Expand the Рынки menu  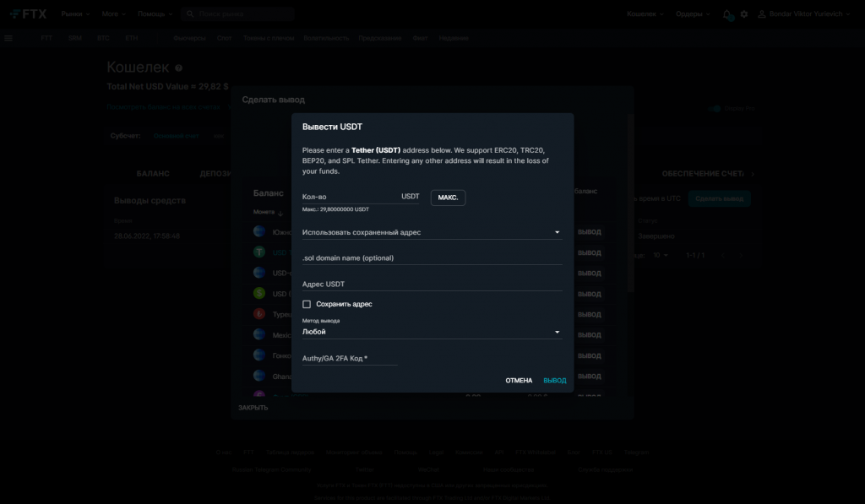point(75,14)
